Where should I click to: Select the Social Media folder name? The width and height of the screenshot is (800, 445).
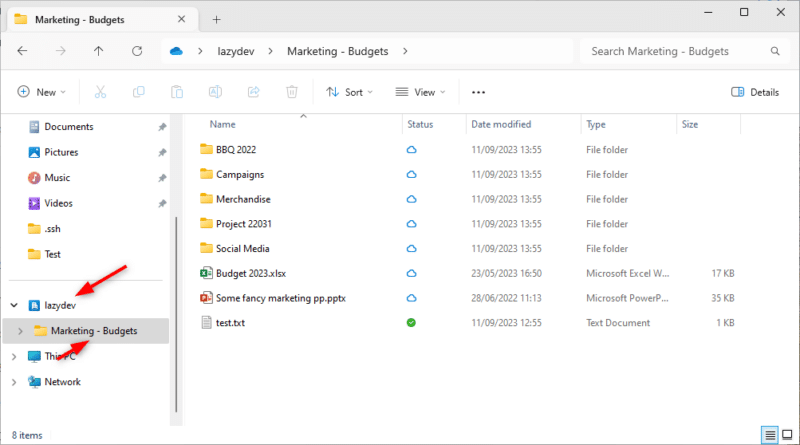click(x=242, y=249)
